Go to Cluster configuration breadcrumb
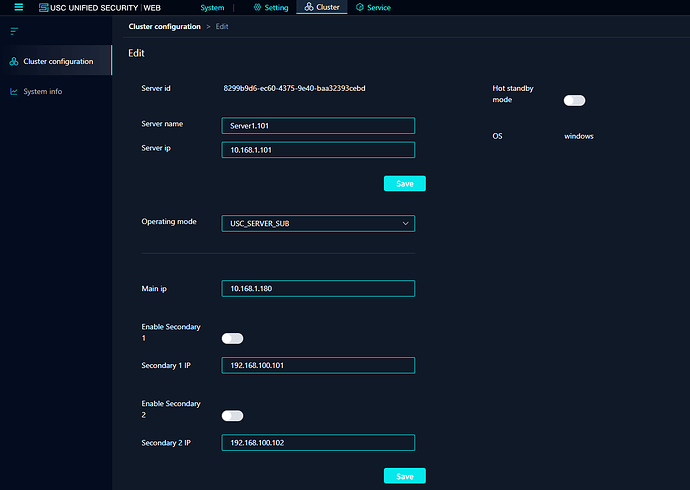The width and height of the screenshot is (690, 490). [165, 26]
